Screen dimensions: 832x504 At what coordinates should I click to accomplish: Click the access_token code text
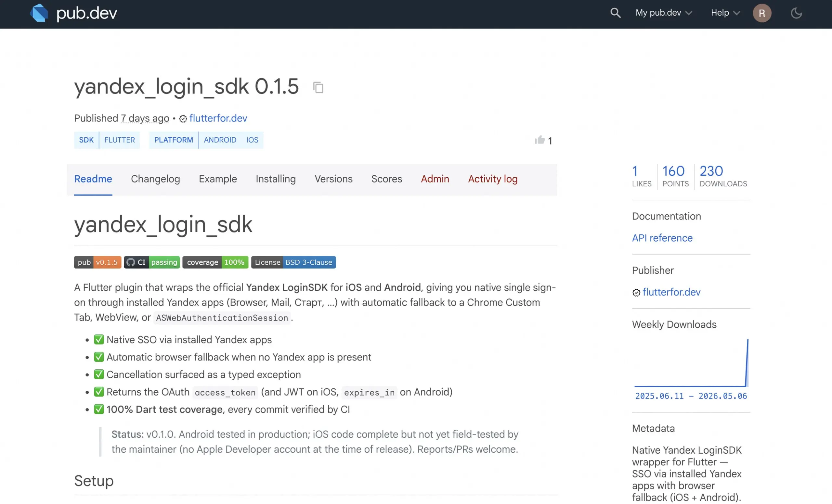coord(225,393)
